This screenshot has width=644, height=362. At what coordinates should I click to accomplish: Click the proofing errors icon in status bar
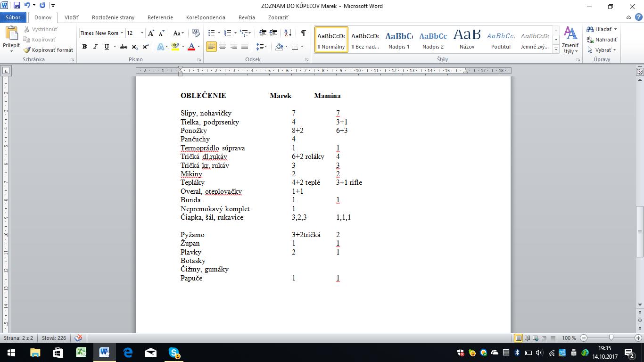coord(79,338)
